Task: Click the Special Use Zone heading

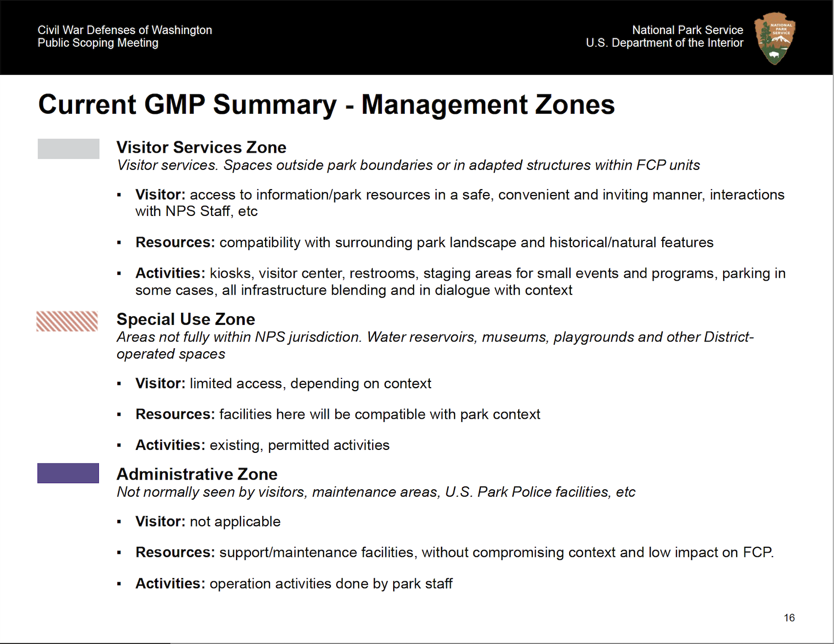Action: (x=185, y=319)
